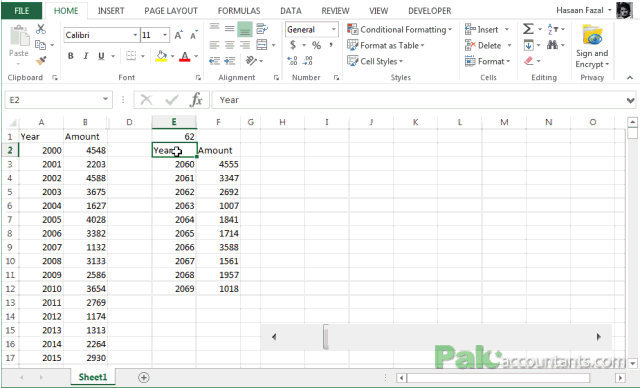Apply the Borders button
This screenshot has width=640, height=388.
(131, 55)
